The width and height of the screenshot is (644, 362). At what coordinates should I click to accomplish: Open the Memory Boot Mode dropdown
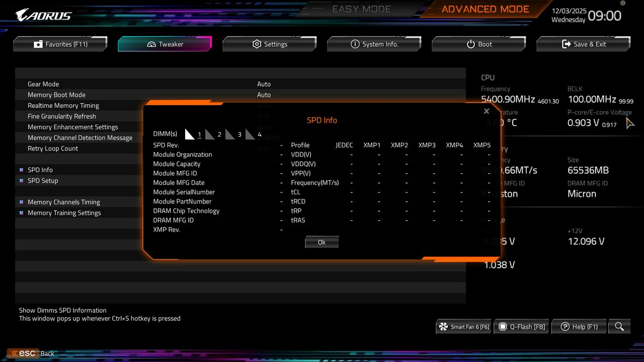coord(264,95)
